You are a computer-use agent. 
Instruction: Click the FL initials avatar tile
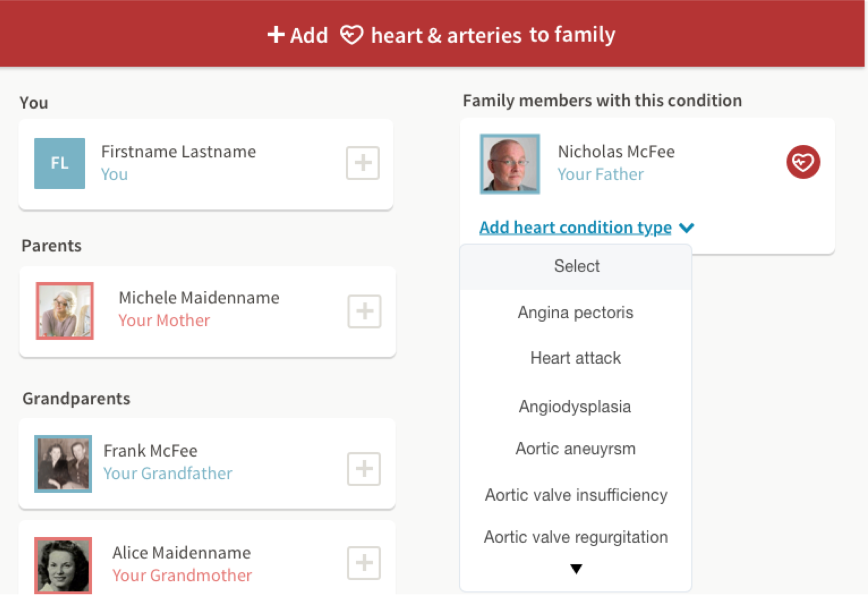[x=60, y=163]
